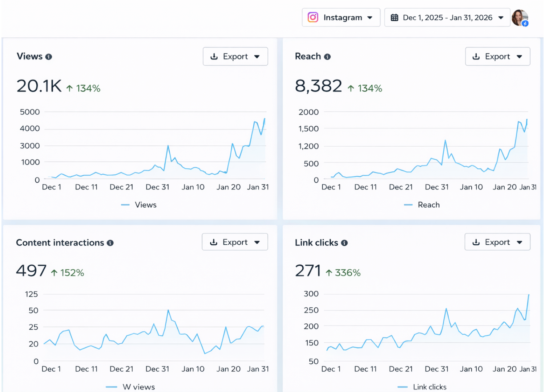Click the info icon beside Content interactions
The height and width of the screenshot is (392, 545).
pos(110,243)
